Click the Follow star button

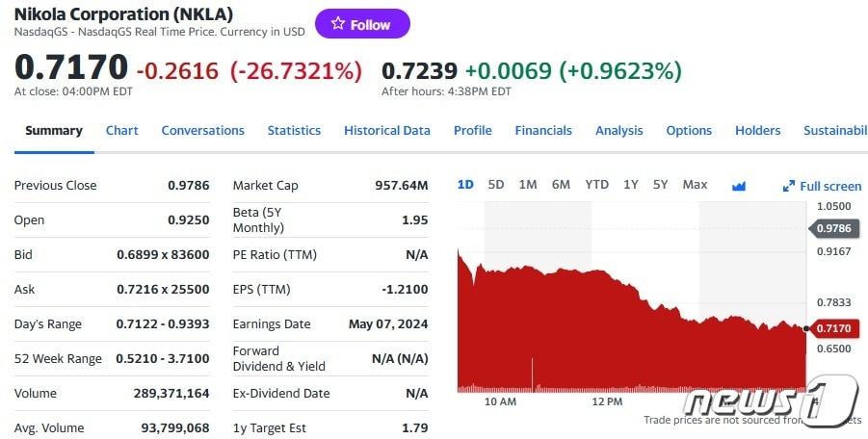coord(362,24)
